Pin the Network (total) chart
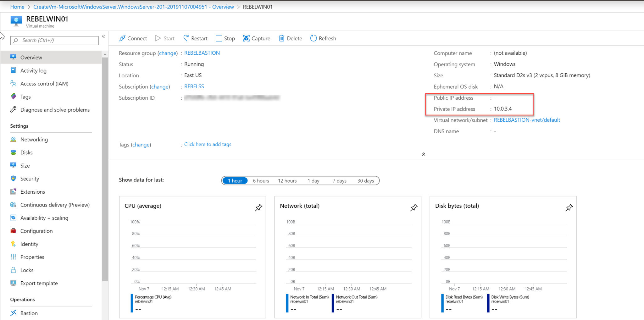 (x=414, y=208)
